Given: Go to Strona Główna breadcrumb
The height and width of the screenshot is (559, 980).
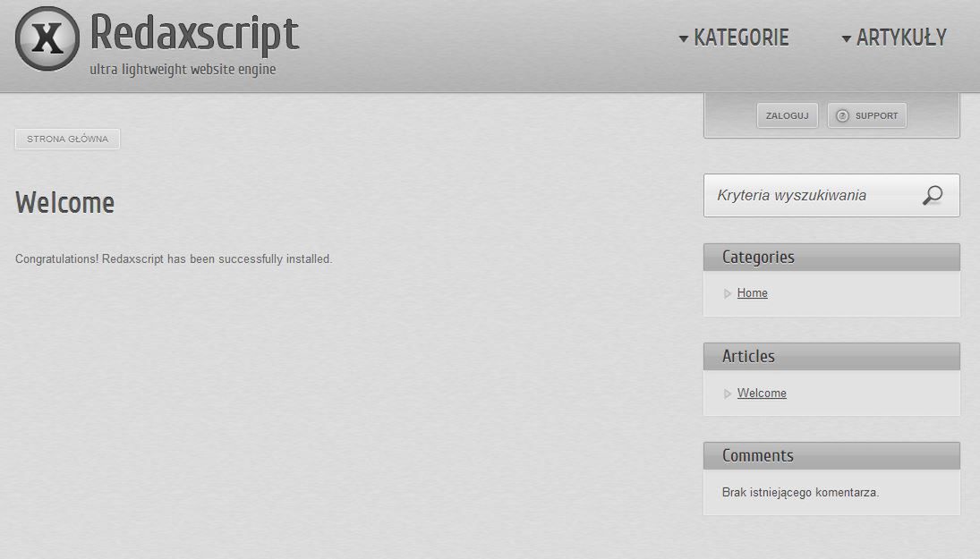Looking at the screenshot, I should (67, 139).
